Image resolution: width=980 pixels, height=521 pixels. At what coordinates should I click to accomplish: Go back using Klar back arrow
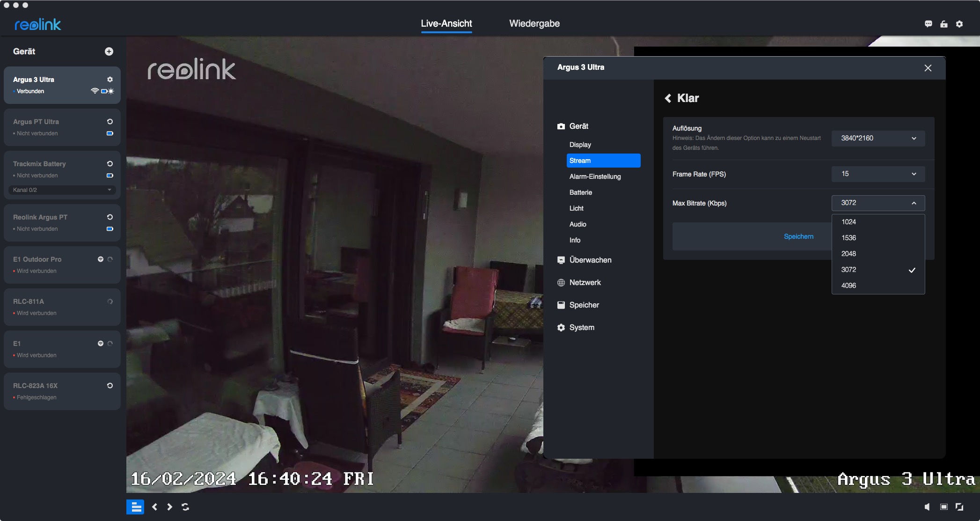click(x=668, y=98)
